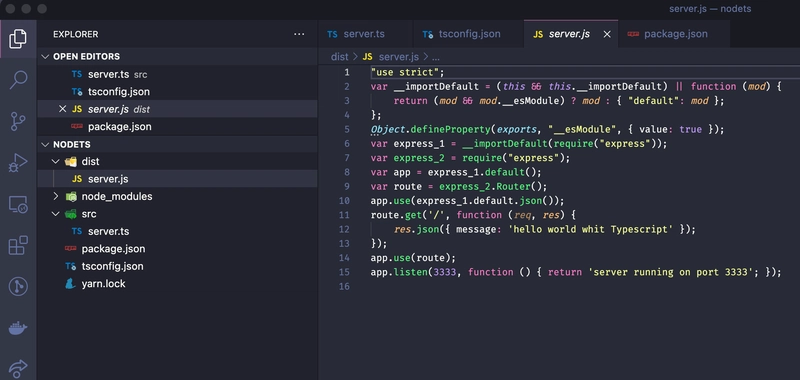Click "use strict" text on line 1
Viewport: 800px width, 380px height.
[x=405, y=72]
